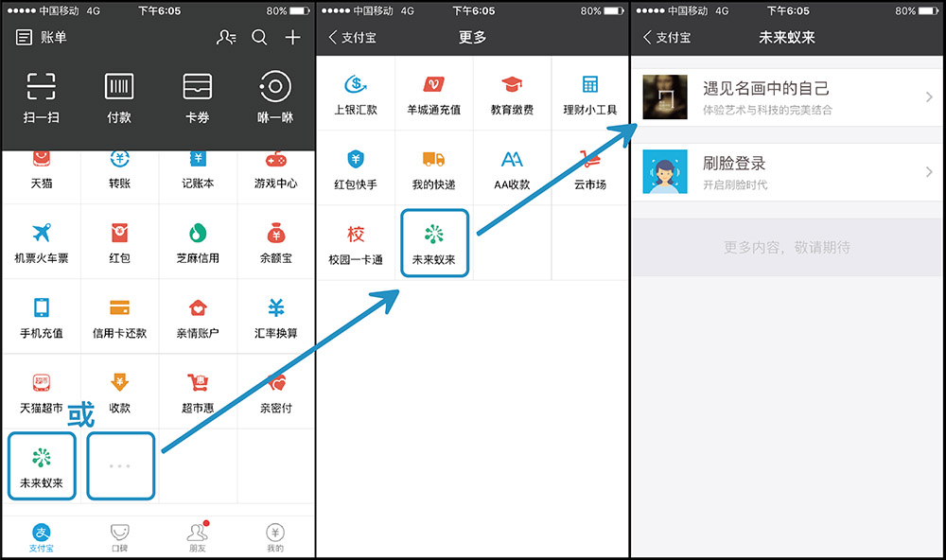Switch to 我的 bottom tab

coord(275,537)
